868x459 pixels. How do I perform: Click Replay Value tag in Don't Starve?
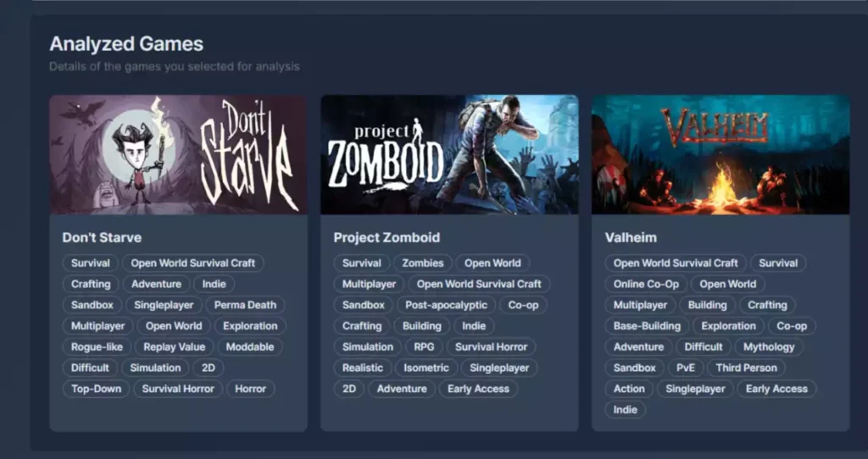click(175, 346)
